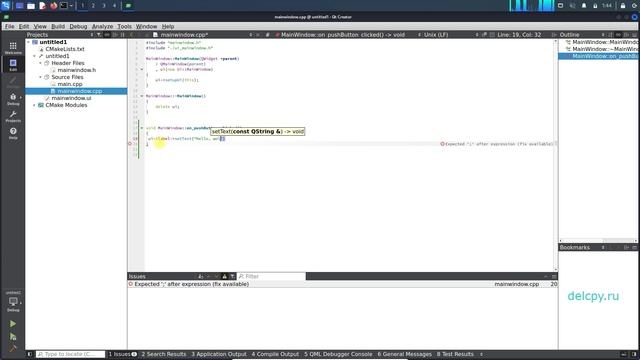Launch Firefox from top panel

coord(53,6)
